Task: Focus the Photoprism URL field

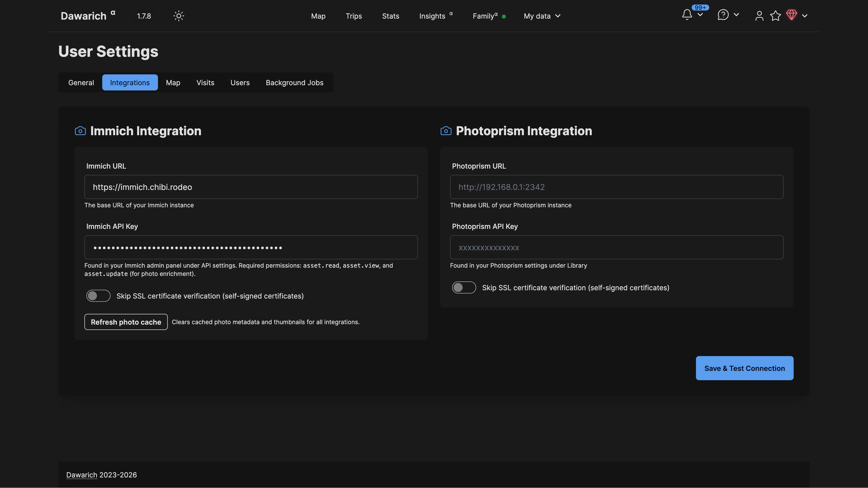Action: tap(617, 187)
